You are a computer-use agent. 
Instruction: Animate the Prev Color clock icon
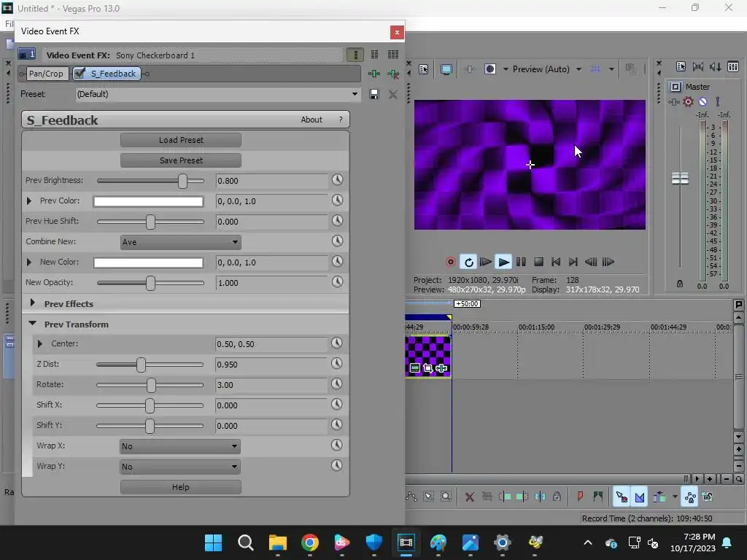337,200
